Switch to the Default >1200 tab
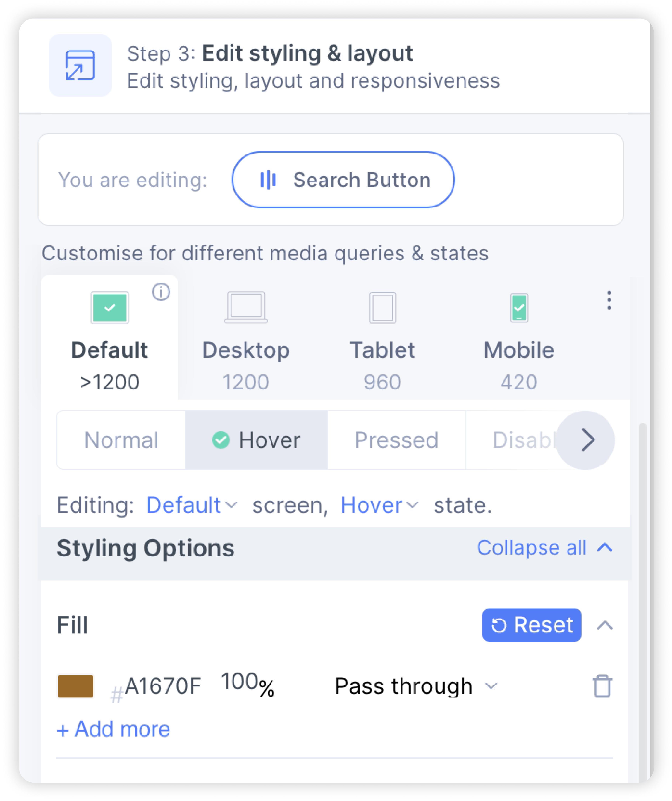672x801 pixels. pyautogui.click(x=109, y=337)
